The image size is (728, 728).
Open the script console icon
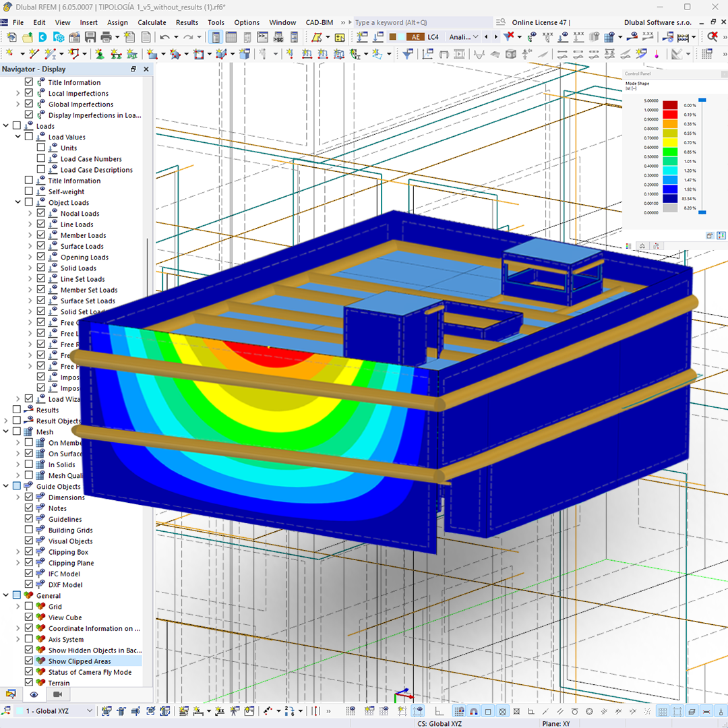point(263,37)
